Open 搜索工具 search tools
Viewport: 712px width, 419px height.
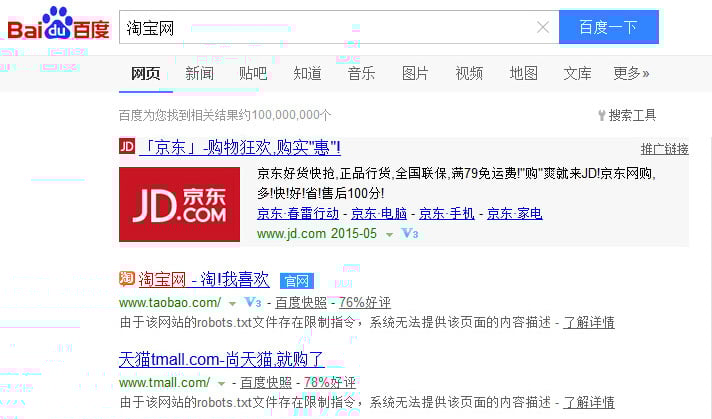click(x=626, y=115)
